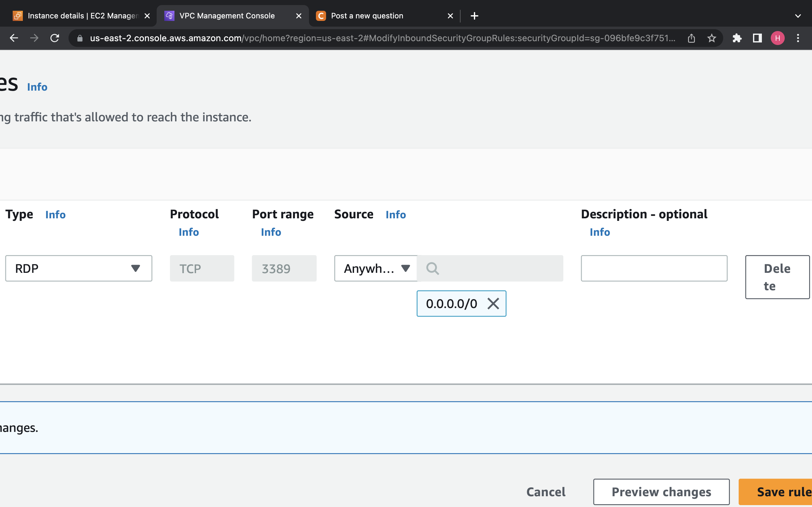Viewport: 812px width, 507px height.
Task: Bookmark this page with the star icon
Action: point(712,38)
